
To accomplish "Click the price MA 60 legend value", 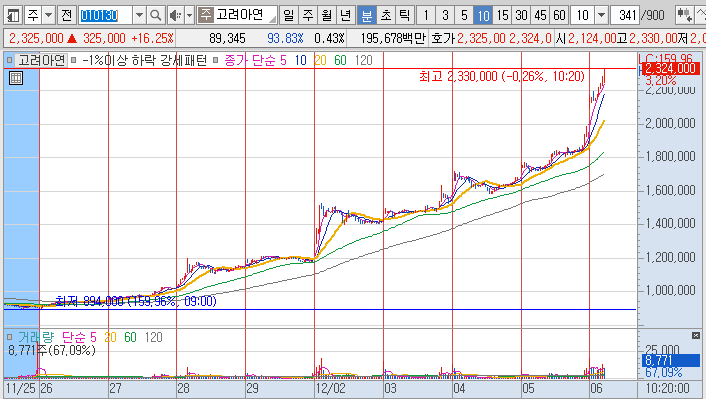I will 340,60.
